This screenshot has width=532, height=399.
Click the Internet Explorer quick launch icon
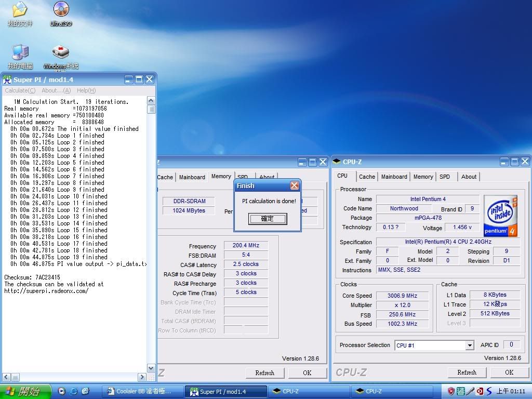[x=74, y=391]
